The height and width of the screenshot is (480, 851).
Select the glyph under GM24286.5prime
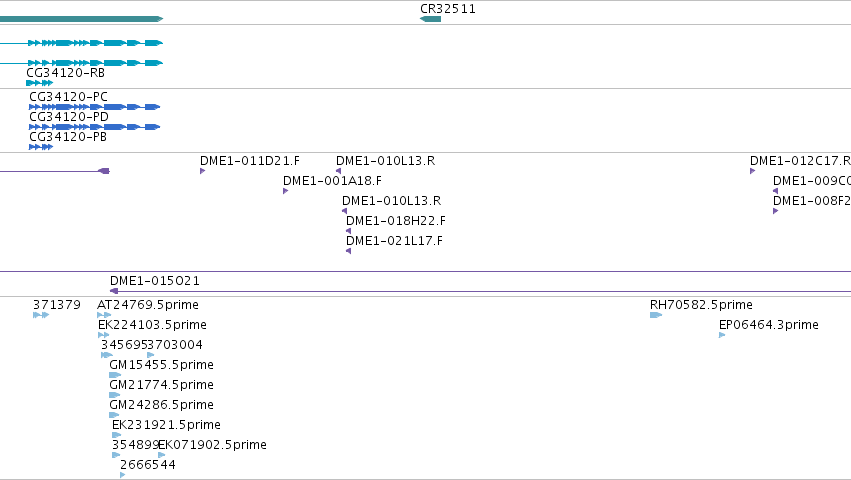(114, 415)
